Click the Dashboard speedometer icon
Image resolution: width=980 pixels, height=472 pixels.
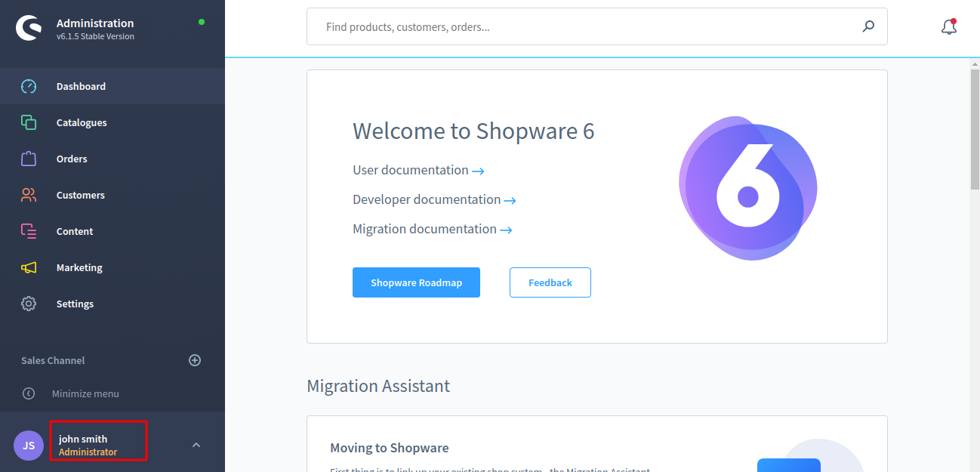29,86
